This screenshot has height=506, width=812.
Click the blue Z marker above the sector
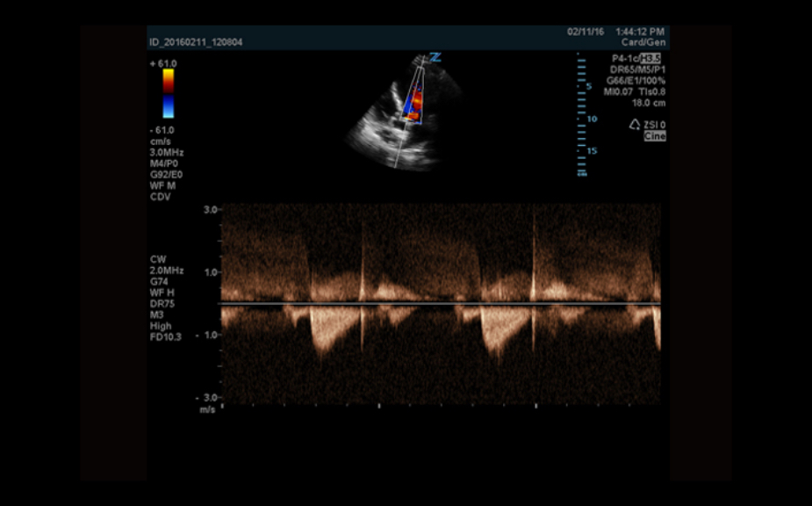coord(435,58)
